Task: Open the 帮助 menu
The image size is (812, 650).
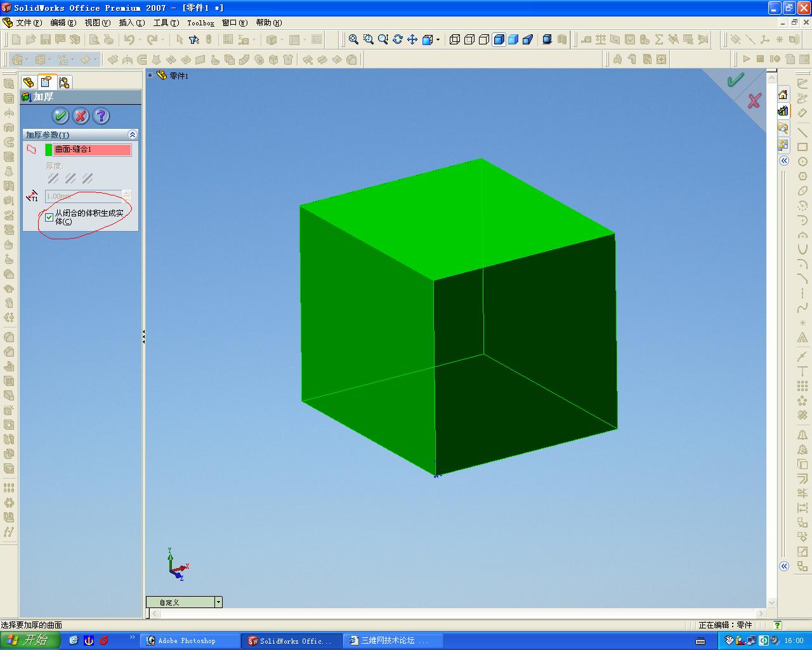Action: pyautogui.click(x=268, y=23)
